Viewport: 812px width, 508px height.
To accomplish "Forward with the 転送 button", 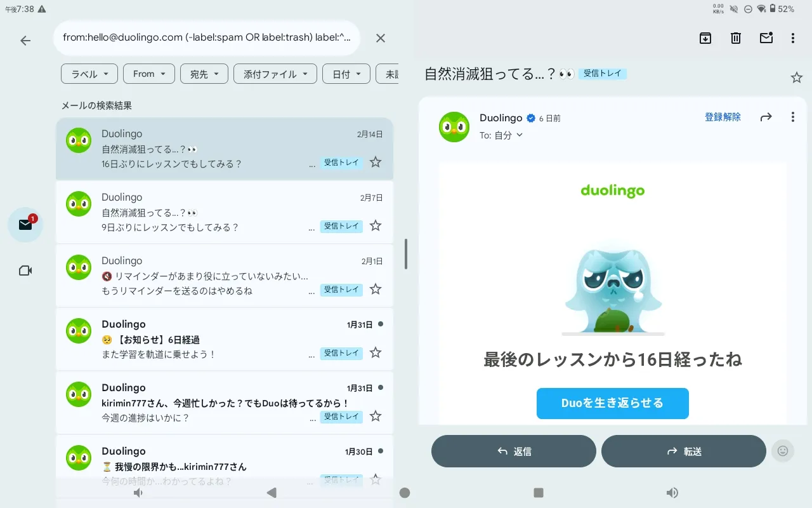I will click(684, 451).
